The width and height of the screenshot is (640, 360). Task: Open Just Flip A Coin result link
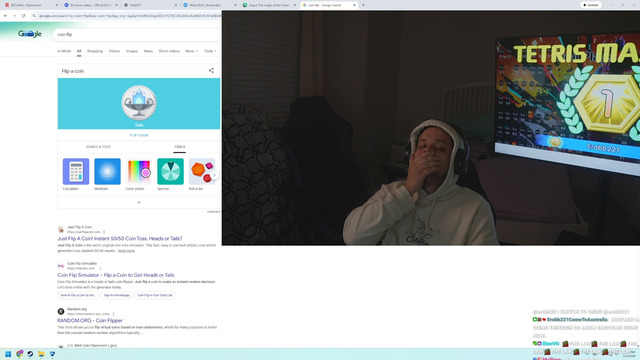[x=120, y=238]
